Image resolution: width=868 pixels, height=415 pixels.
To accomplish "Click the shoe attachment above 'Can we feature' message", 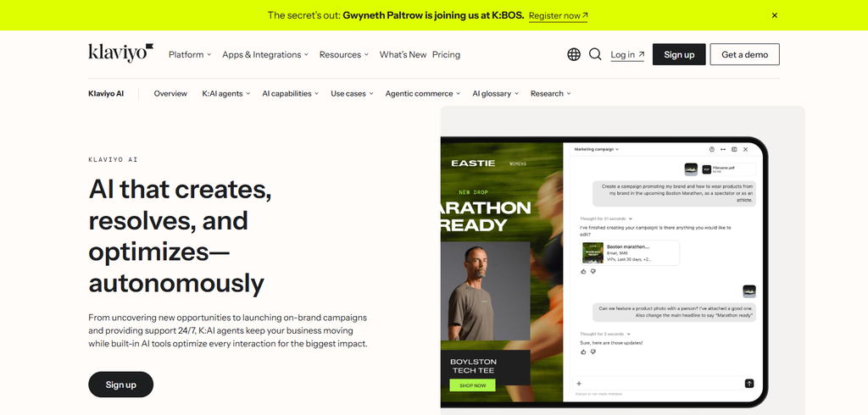I will 749,291.
